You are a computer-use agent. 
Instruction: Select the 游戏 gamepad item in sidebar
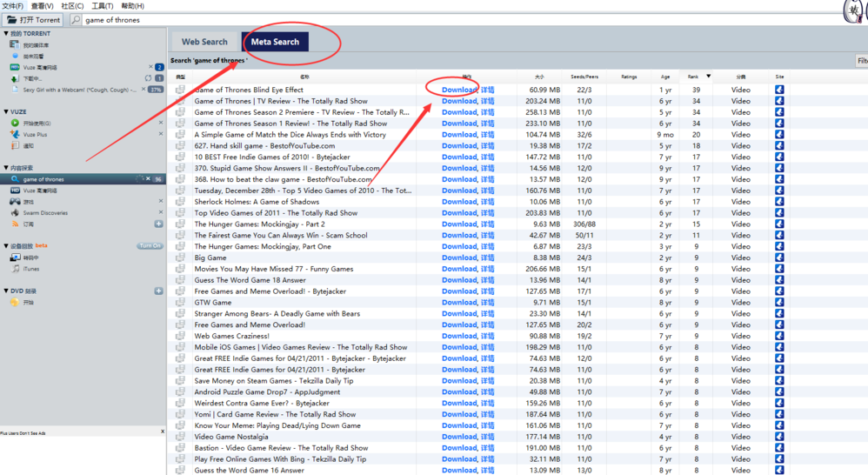point(29,202)
